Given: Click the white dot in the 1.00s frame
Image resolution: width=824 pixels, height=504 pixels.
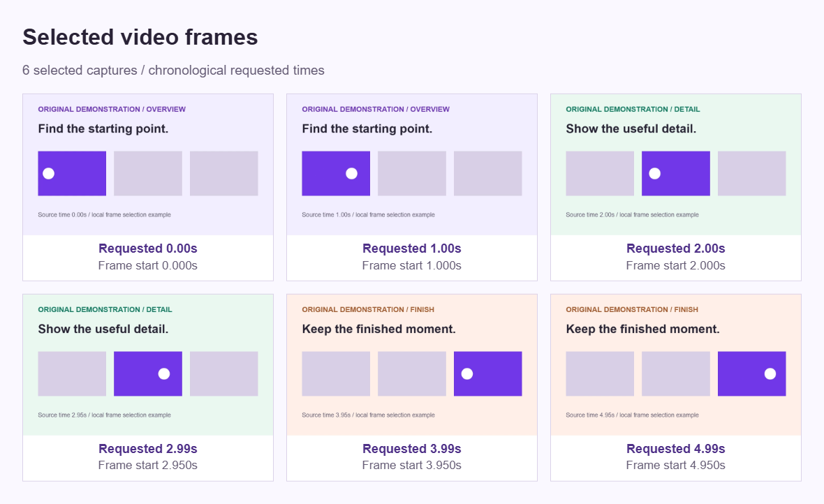Looking at the screenshot, I should [351, 173].
